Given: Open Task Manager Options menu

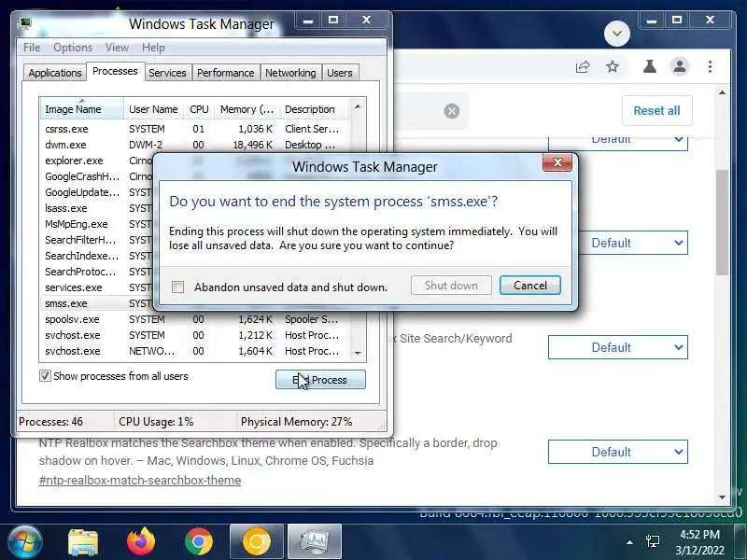Looking at the screenshot, I should point(73,48).
